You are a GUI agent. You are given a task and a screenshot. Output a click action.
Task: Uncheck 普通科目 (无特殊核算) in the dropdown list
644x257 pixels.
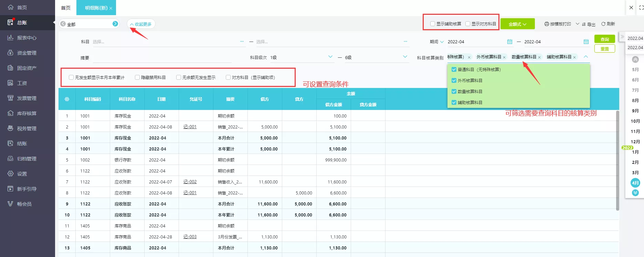454,69
